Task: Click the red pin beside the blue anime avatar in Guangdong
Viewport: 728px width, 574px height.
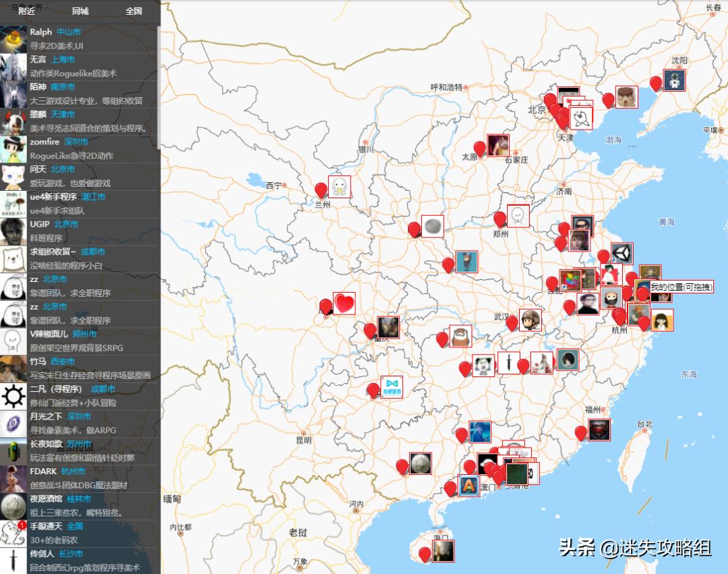Action: (x=462, y=436)
